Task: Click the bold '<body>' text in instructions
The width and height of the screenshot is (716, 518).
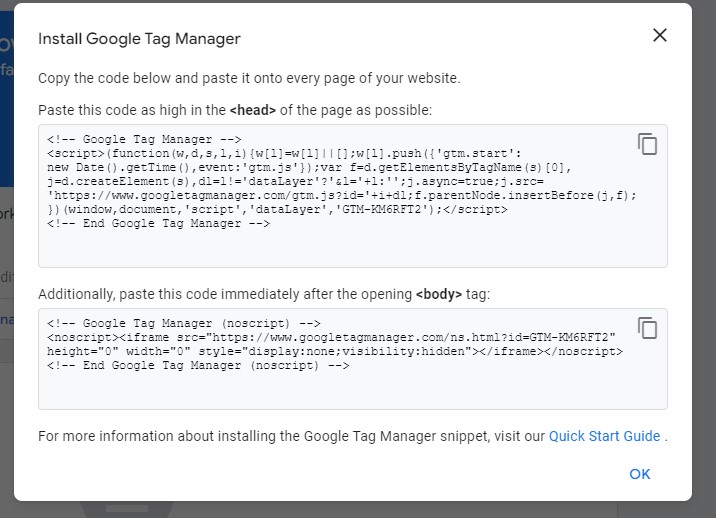Action: click(x=438, y=294)
